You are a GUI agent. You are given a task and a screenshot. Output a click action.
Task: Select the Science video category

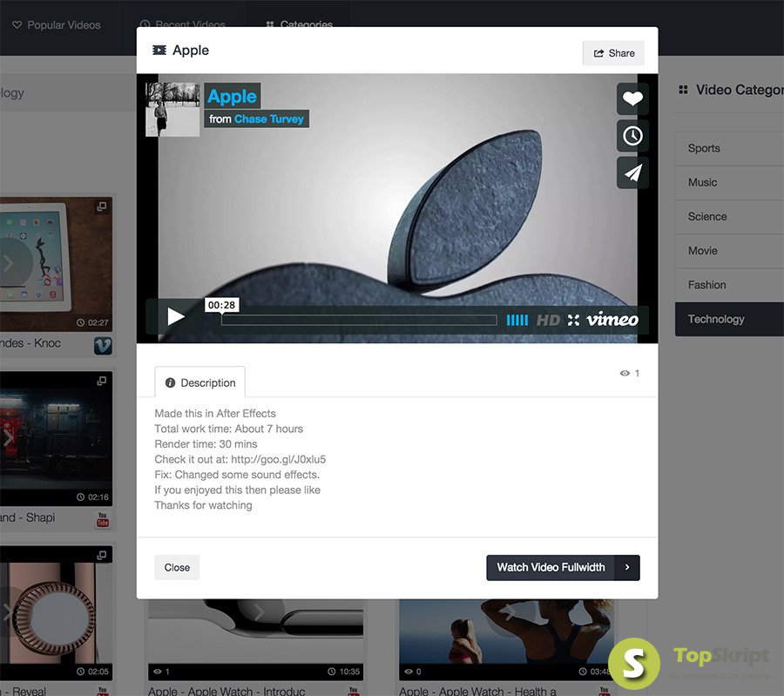(x=729, y=217)
